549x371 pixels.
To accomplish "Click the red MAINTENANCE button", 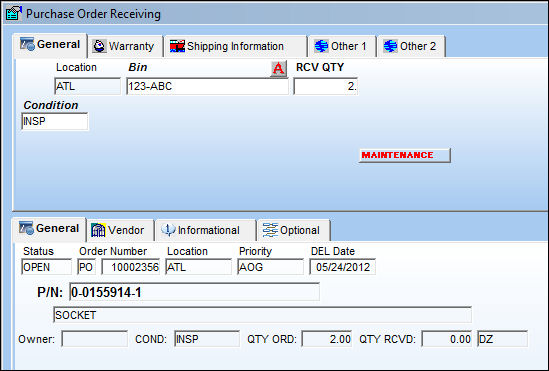I will coord(405,155).
